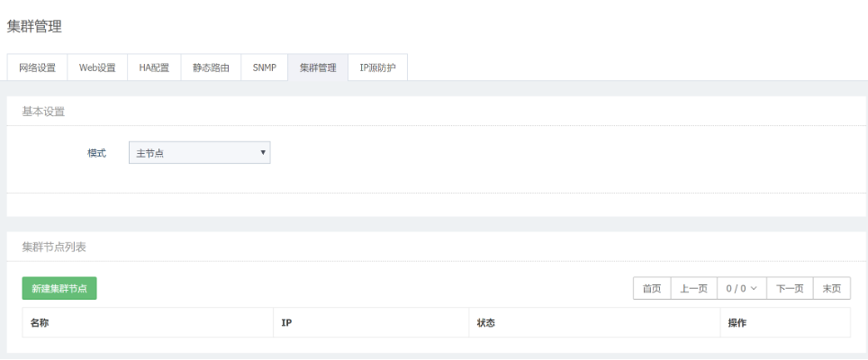
Task: Switch to the IP源防护 tab
Action: [x=378, y=68]
